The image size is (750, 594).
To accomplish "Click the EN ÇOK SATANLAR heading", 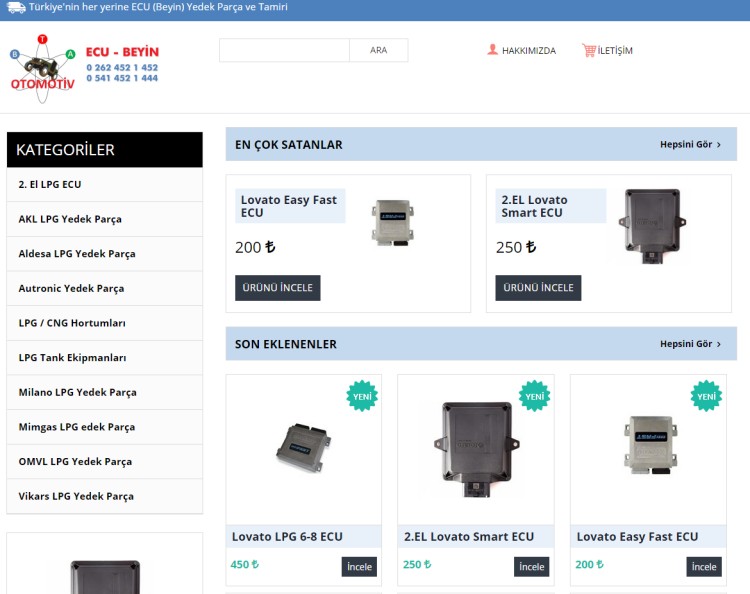I will click(288, 144).
